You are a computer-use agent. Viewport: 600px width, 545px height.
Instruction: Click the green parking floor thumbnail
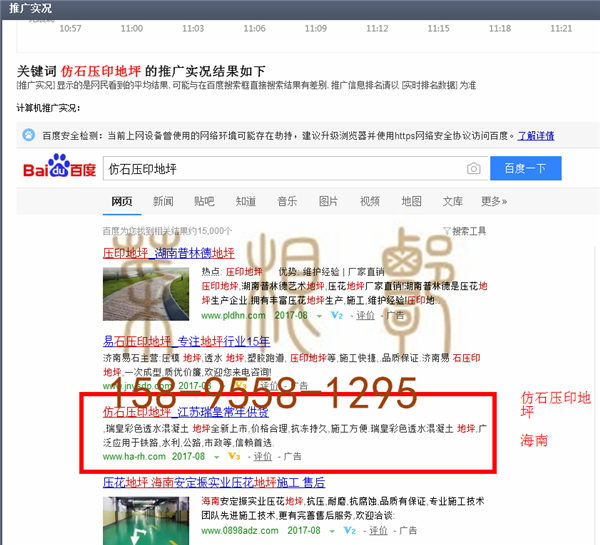click(146, 521)
